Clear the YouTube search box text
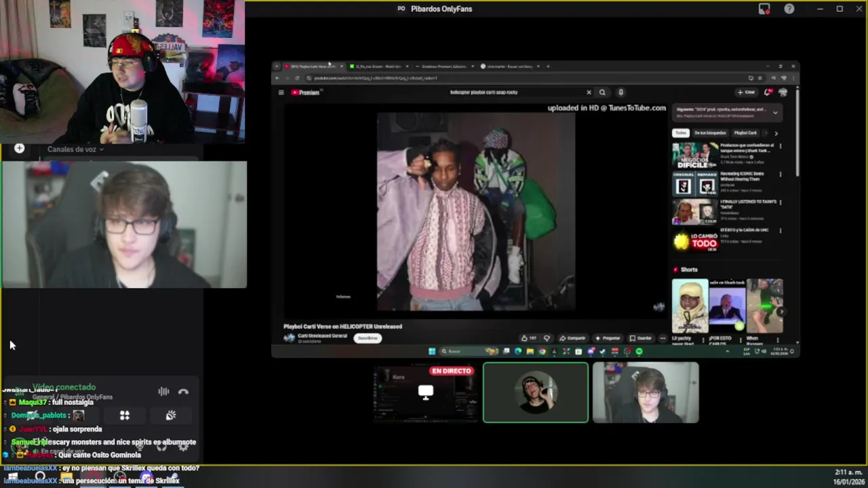The image size is (868, 488). point(589,92)
